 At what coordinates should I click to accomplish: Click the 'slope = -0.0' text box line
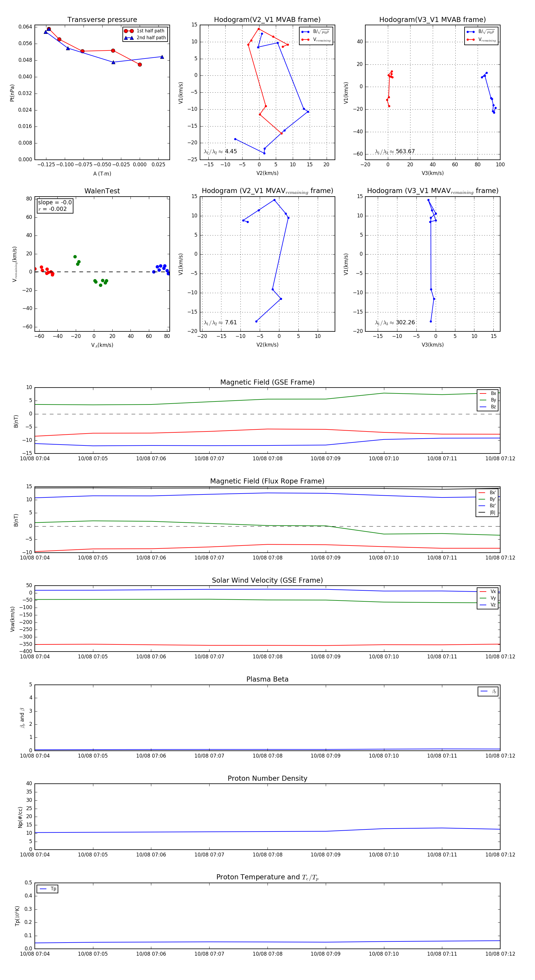click(55, 203)
